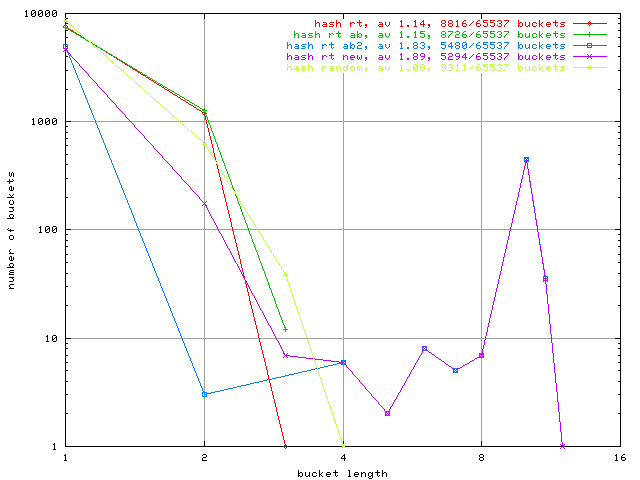The image size is (640, 480).
Task: Click the purple cross legend line sample
Action: [x=589, y=57]
